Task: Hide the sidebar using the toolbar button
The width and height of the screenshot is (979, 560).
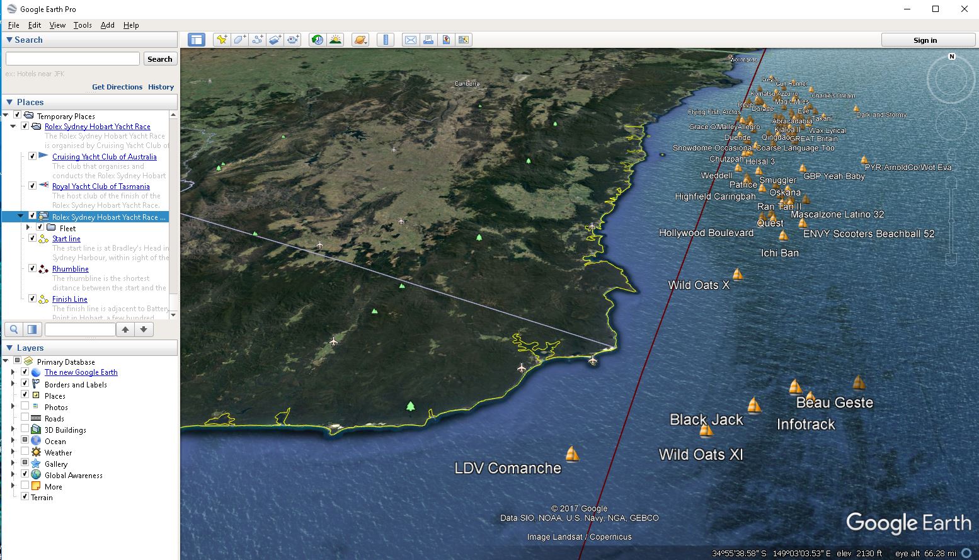Action: click(x=197, y=40)
